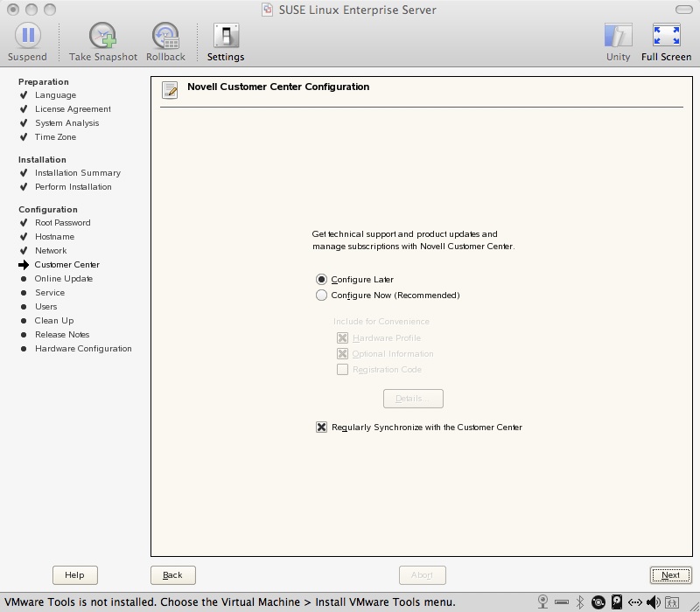Viewport: 700px width, 612px height.
Task: Click the Suspend pause icon
Action: (28, 35)
